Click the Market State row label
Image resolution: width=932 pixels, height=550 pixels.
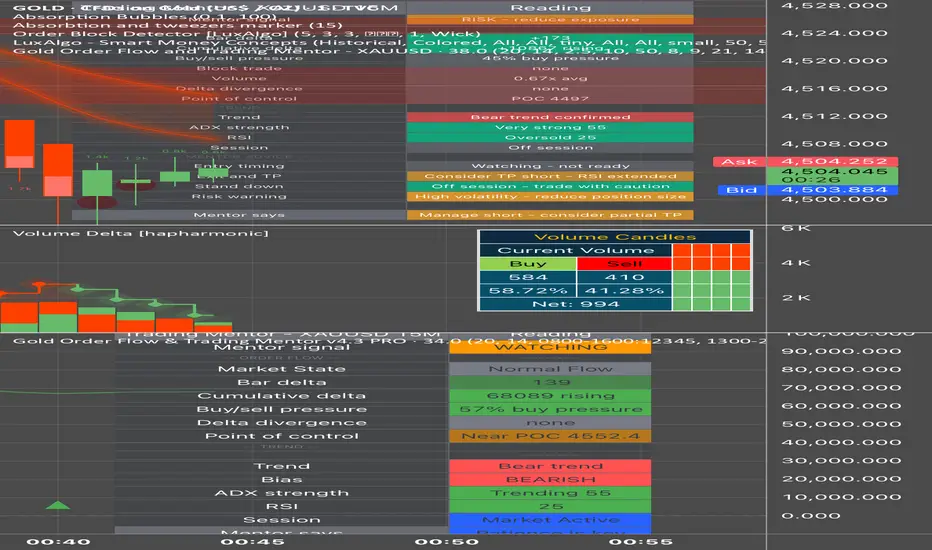coord(282,369)
